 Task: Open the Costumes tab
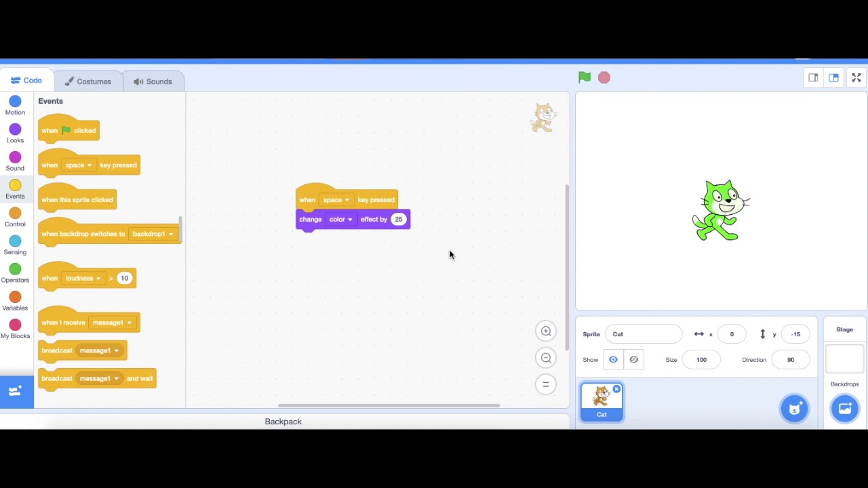click(88, 81)
